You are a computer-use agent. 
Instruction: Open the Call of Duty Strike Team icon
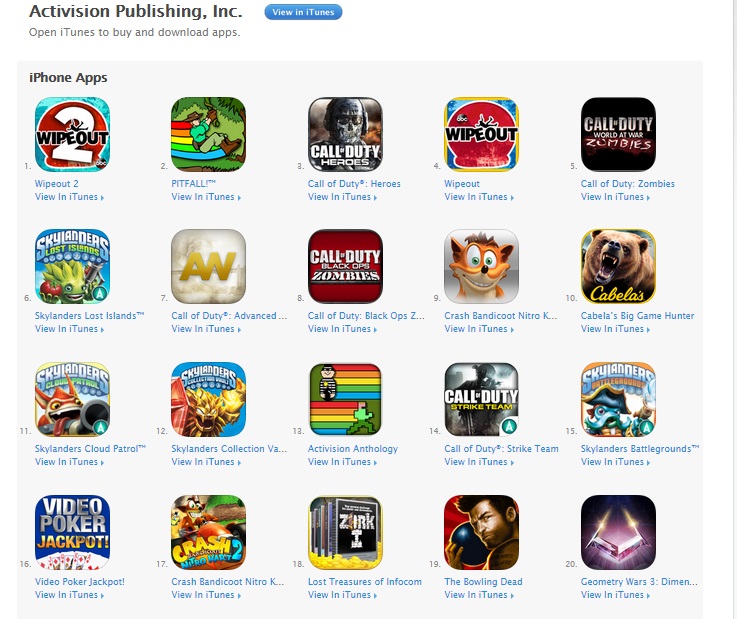(481, 400)
